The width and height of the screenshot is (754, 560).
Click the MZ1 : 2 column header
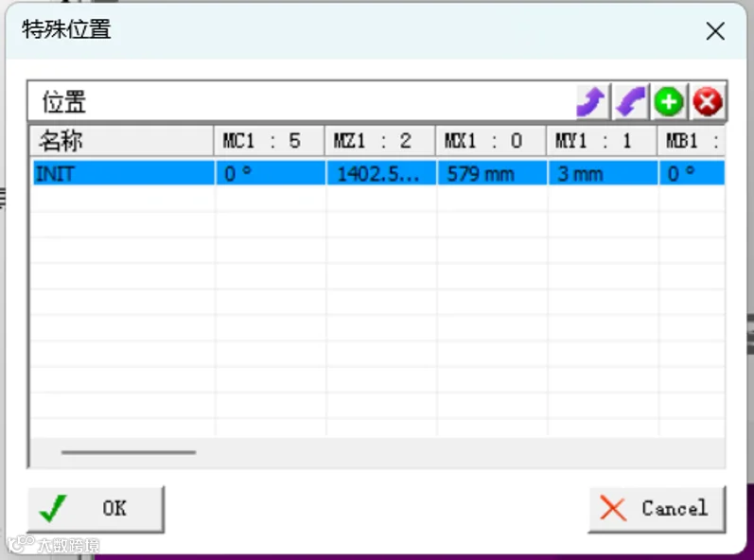point(380,141)
